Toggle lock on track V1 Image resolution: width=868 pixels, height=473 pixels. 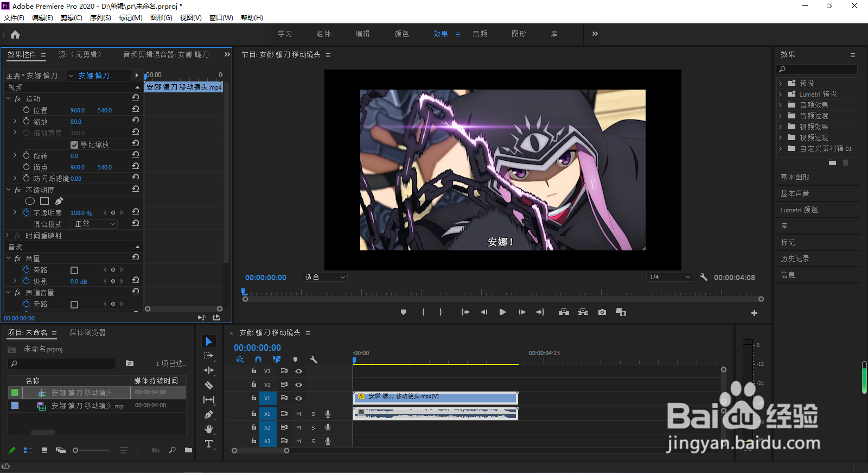pos(253,398)
